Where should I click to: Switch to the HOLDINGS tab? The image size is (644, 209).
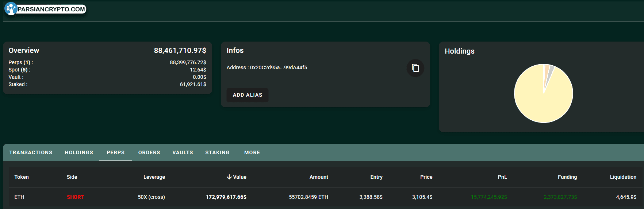79,152
